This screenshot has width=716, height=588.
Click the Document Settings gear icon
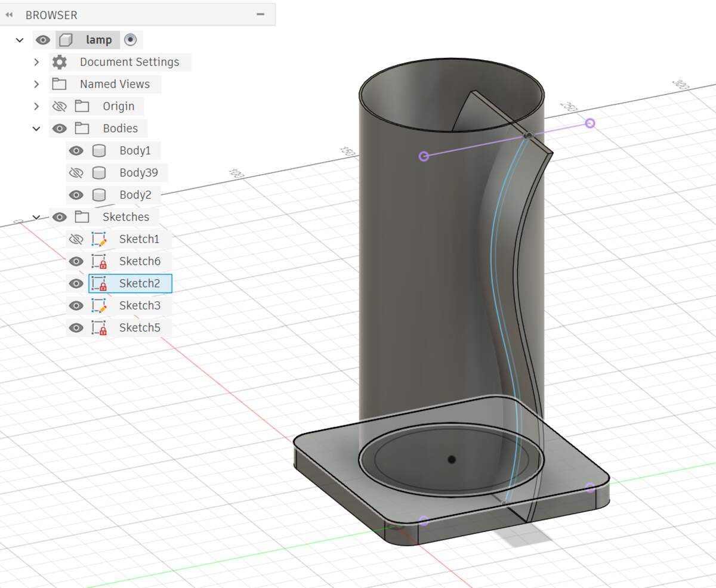point(59,62)
